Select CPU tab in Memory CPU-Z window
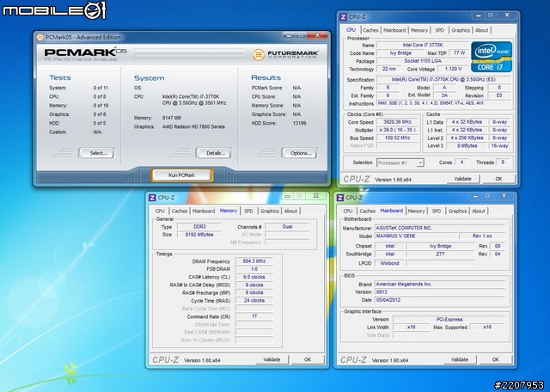Screen dimensions: 550x392 pyautogui.click(x=160, y=211)
